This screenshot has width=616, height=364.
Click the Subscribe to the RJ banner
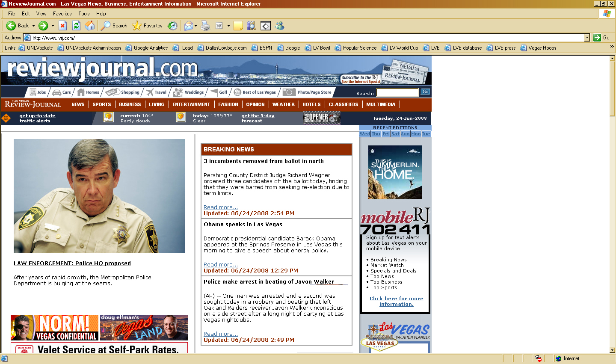pos(361,80)
